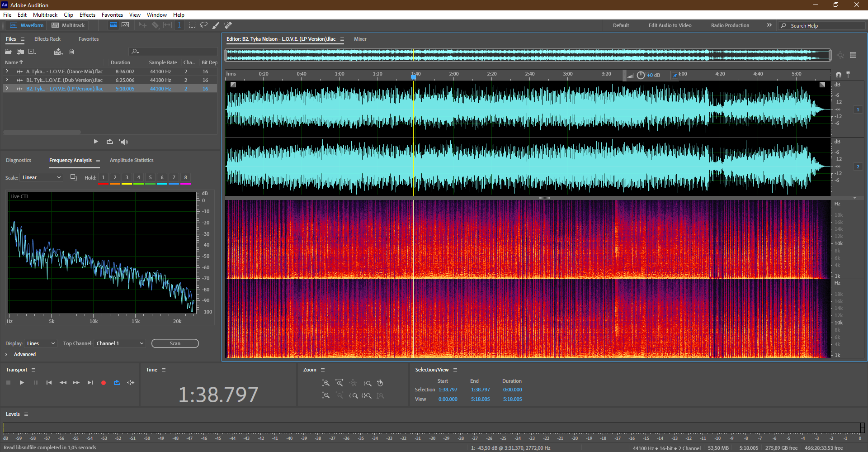Click the Files panel horizontal scrollbar
The height and width of the screenshot is (452, 868).
pyautogui.click(x=42, y=132)
